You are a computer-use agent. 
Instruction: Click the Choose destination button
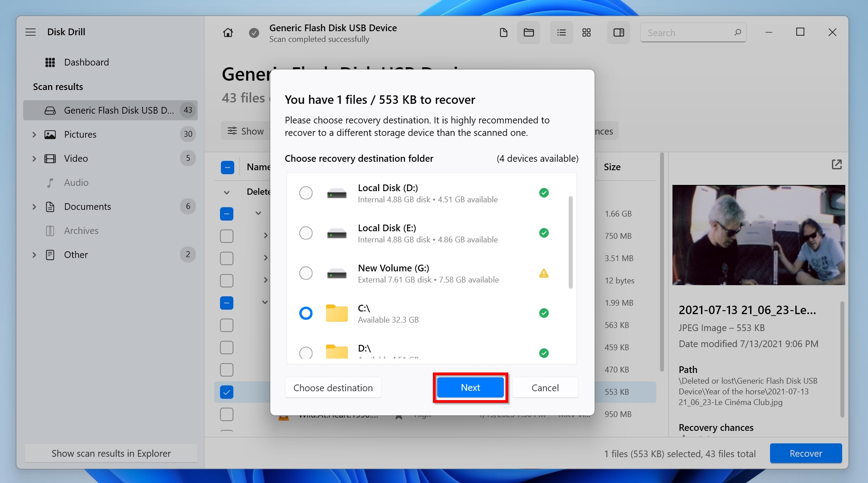pyautogui.click(x=333, y=388)
